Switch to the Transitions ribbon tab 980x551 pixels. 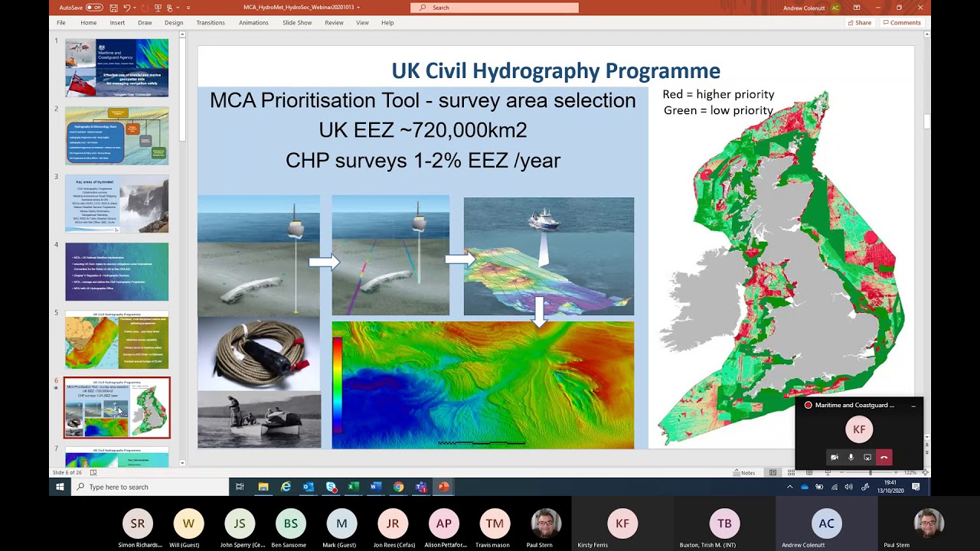click(x=211, y=23)
